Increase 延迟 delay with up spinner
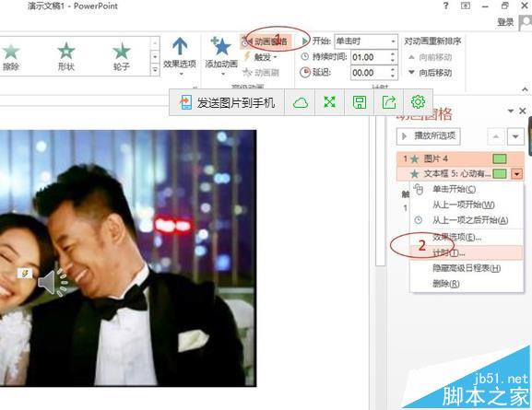 click(x=393, y=69)
